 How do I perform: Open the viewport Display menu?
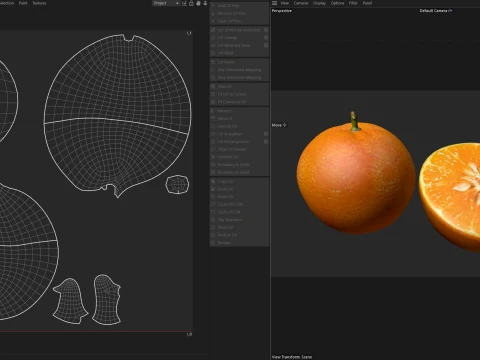pyautogui.click(x=319, y=3)
